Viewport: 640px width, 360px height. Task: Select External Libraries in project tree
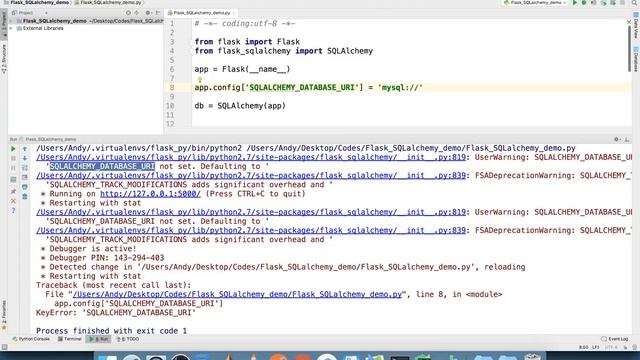click(x=43, y=29)
